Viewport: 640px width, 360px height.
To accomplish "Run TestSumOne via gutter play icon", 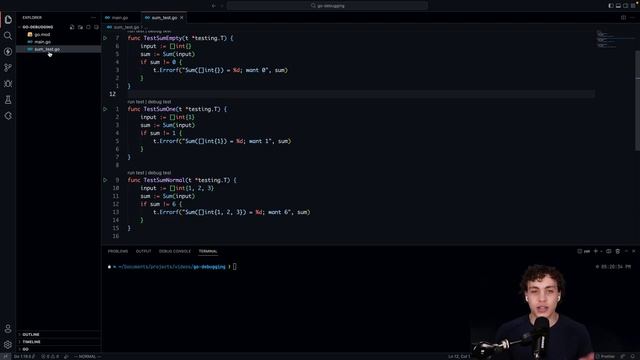I will coord(105,109).
